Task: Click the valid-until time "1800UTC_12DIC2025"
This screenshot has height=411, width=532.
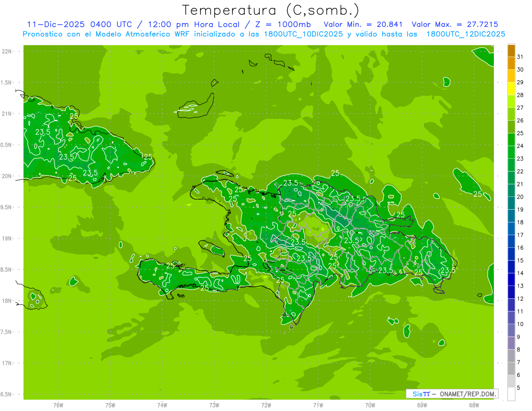Action: point(466,34)
